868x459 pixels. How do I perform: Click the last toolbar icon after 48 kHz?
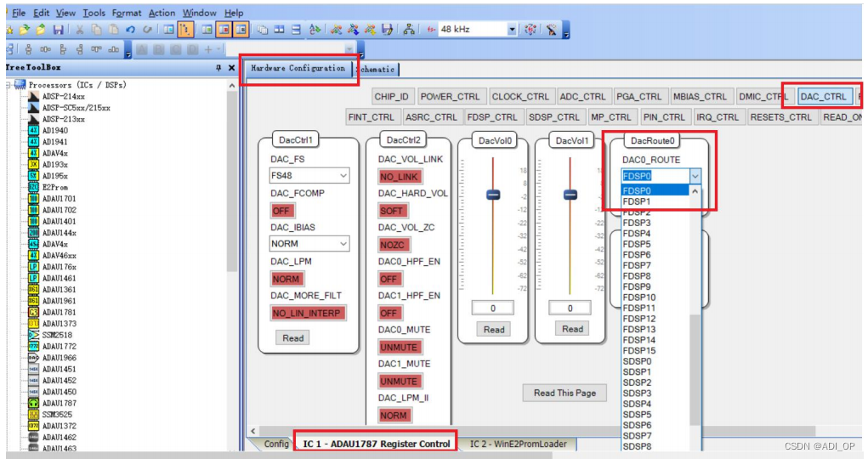click(551, 30)
